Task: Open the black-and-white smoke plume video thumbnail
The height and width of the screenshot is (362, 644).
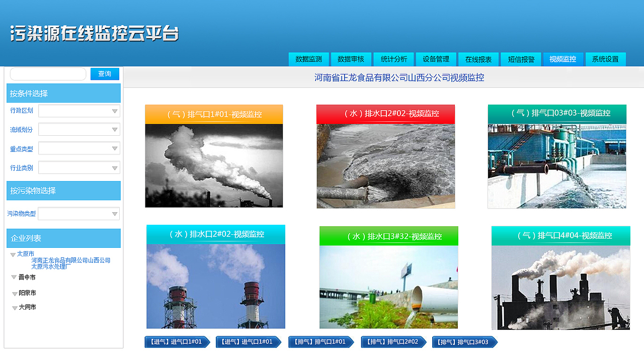Action: pyautogui.click(x=214, y=165)
